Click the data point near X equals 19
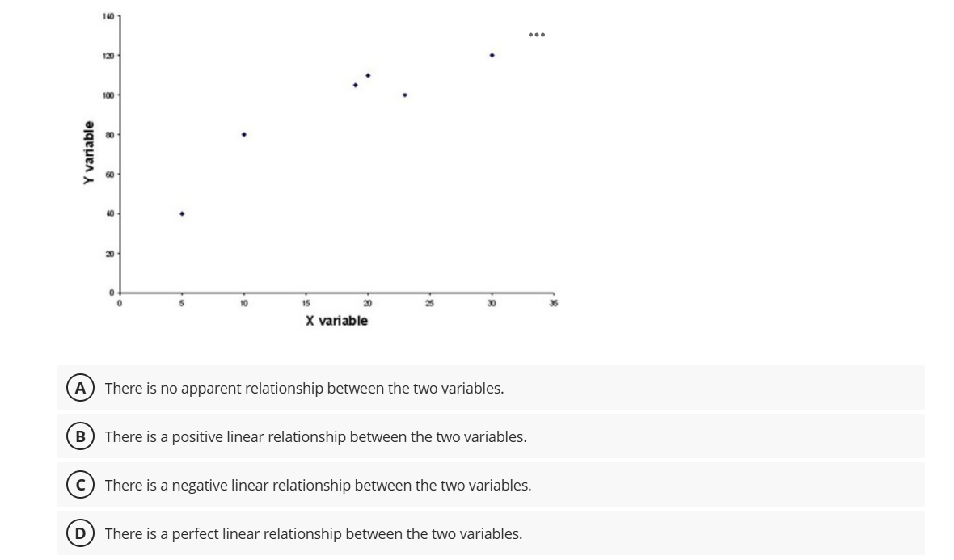The image size is (954, 560). tap(354, 84)
